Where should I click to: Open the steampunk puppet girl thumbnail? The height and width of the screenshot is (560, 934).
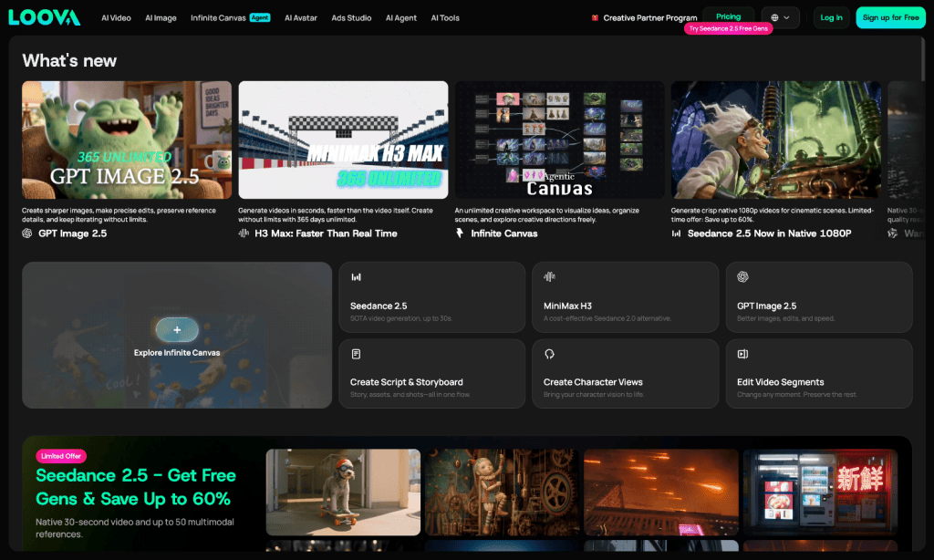click(503, 493)
